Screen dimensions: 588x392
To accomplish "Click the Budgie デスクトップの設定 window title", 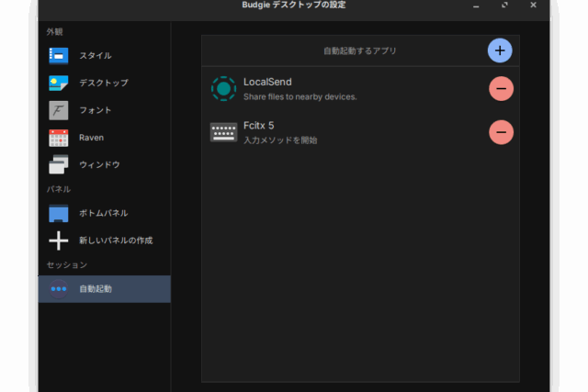I will point(294,5).
